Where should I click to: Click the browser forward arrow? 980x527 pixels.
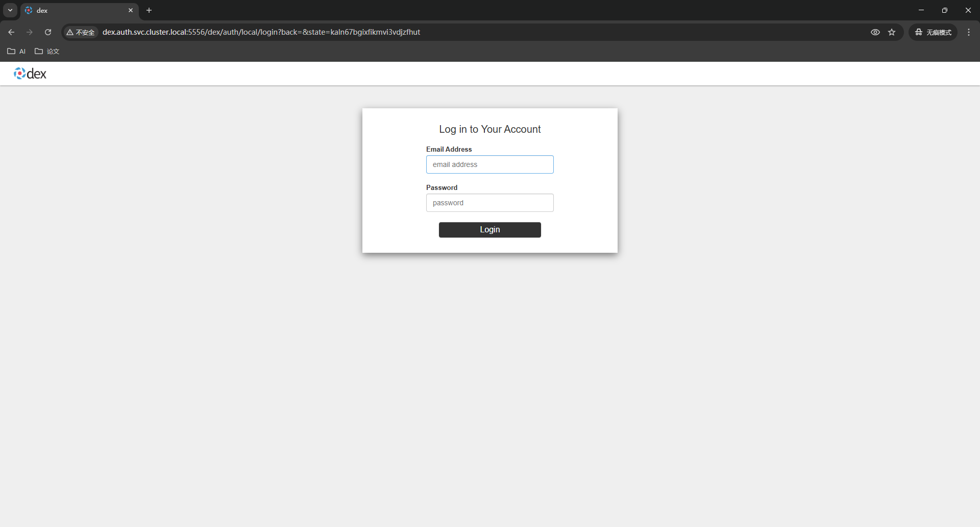point(30,32)
